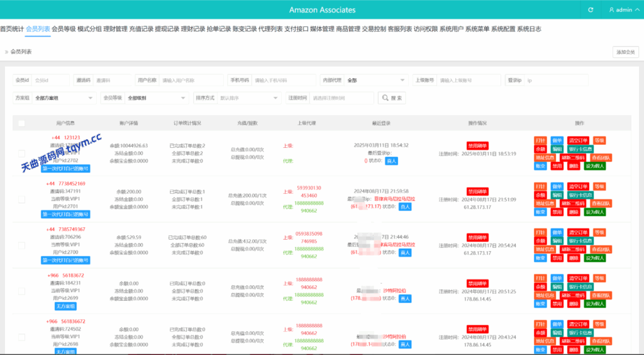Viewport: 644px width, 355px height.
Task: Switch to the 充值记录 tab
Action: pos(142,29)
